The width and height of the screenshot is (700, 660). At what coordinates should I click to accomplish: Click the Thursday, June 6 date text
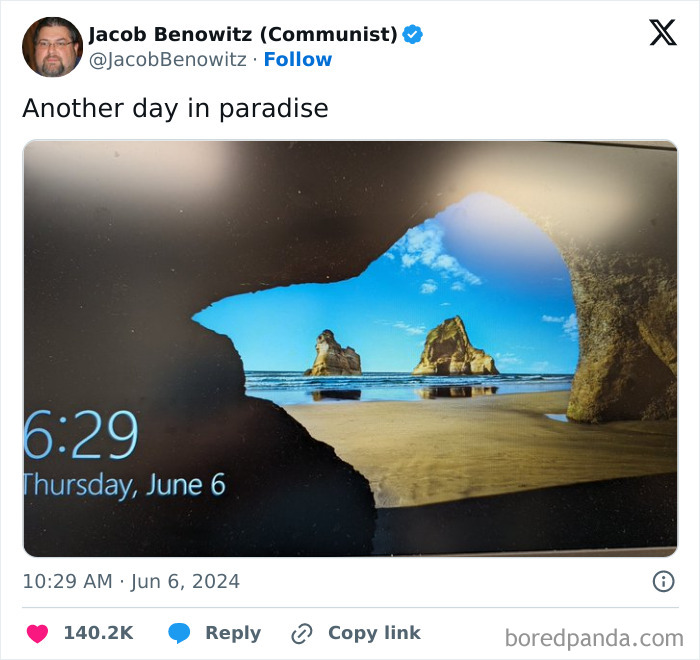125,485
